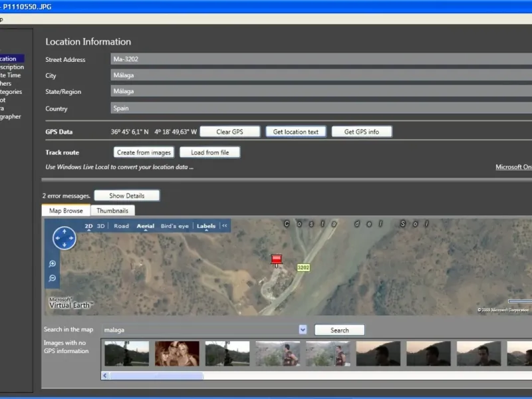Click the thumbnail strip horizontal scrollbar

coord(157,376)
